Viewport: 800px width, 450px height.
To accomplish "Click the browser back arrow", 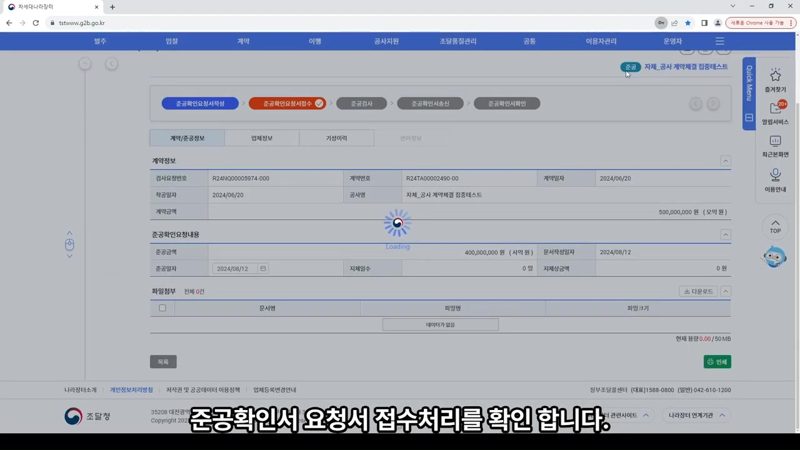I will tap(9, 23).
